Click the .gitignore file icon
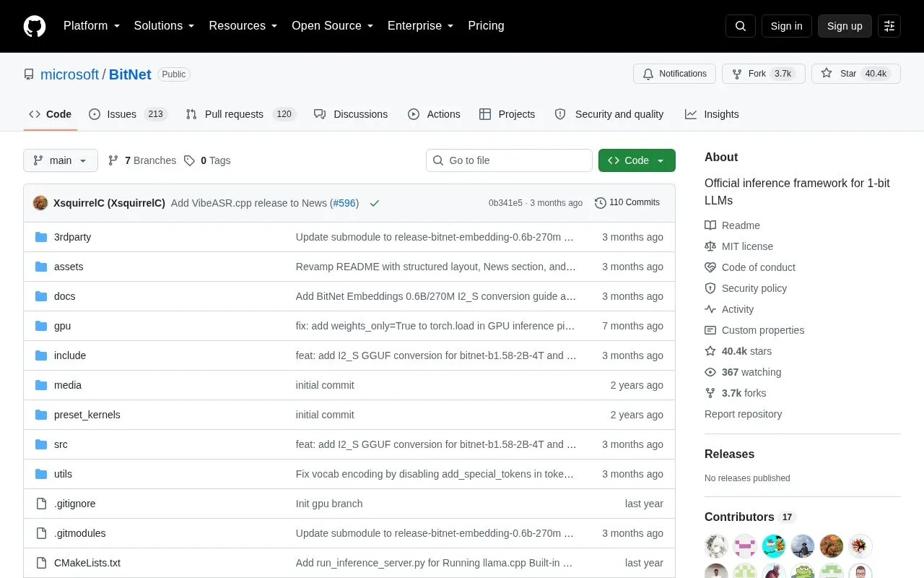 [41, 504]
